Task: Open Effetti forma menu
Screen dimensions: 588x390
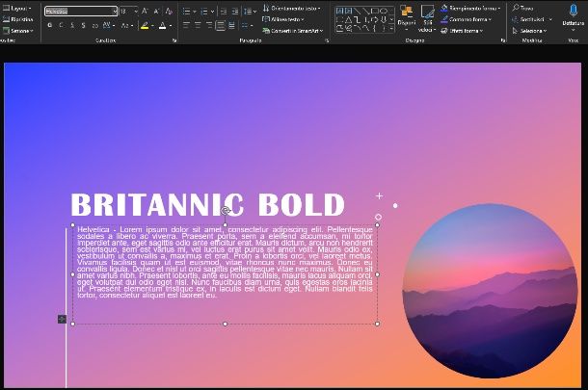Action: coord(462,31)
